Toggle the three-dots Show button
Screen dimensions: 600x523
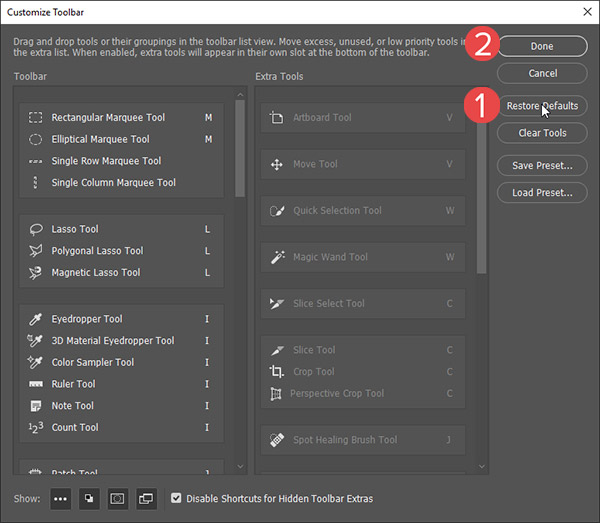60,498
